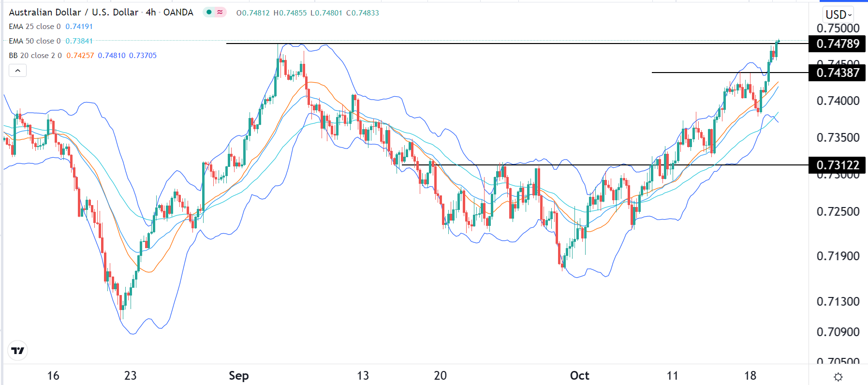This screenshot has width=868, height=385.
Task: Select the EMA 25 close indicator legend
Action: point(35,27)
